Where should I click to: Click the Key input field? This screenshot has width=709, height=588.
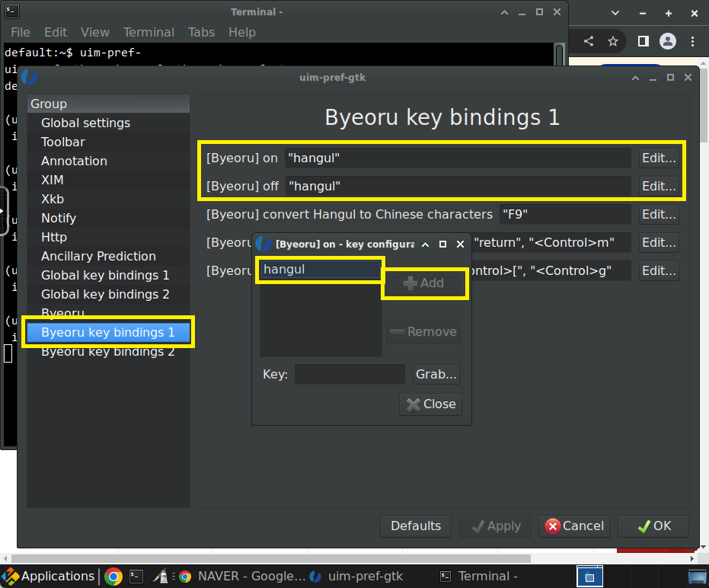[350, 375]
